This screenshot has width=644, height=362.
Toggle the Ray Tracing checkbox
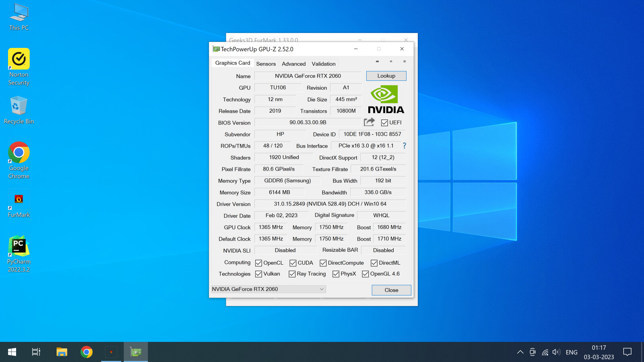[x=292, y=274]
